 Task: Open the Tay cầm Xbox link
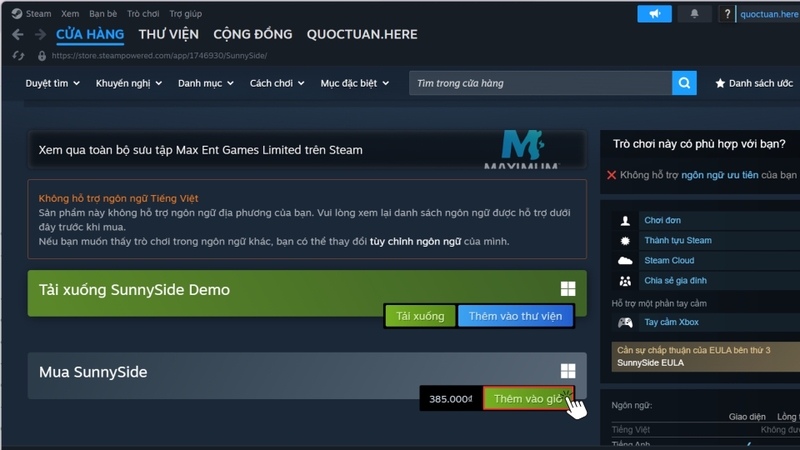[671, 322]
